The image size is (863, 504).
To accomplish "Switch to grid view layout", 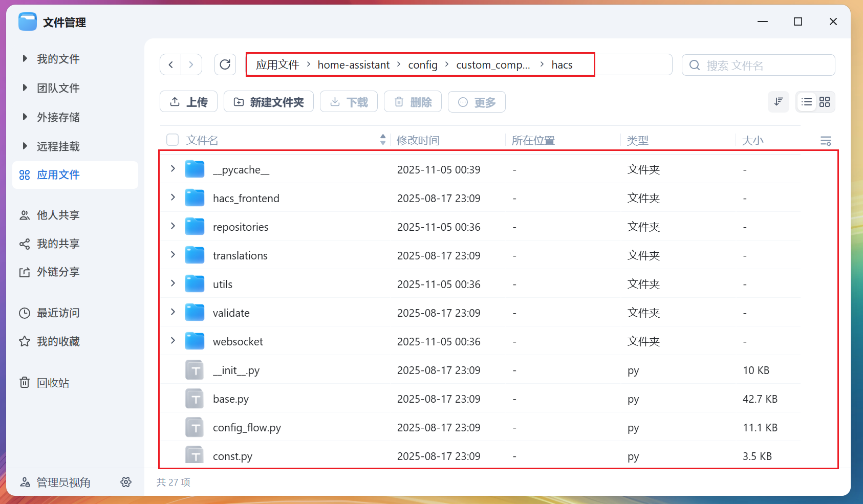I will (824, 102).
